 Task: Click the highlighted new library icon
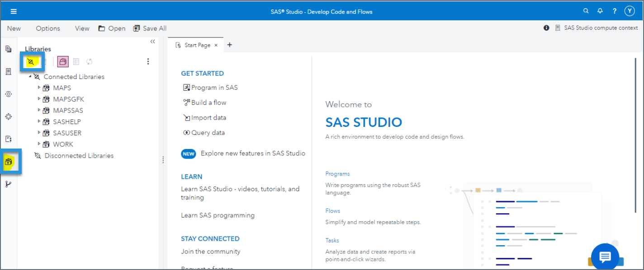(32, 61)
